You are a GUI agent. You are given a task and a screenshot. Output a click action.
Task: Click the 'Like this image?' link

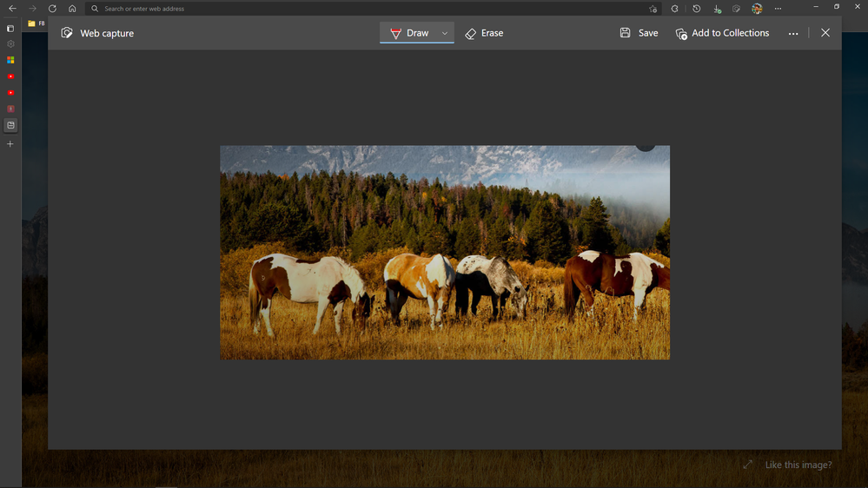tap(798, 465)
